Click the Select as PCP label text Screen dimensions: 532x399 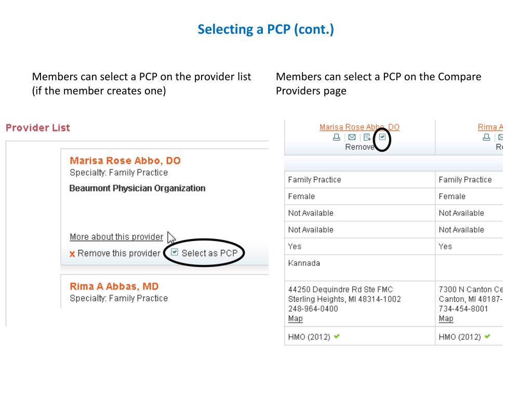(x=209, y=253)
